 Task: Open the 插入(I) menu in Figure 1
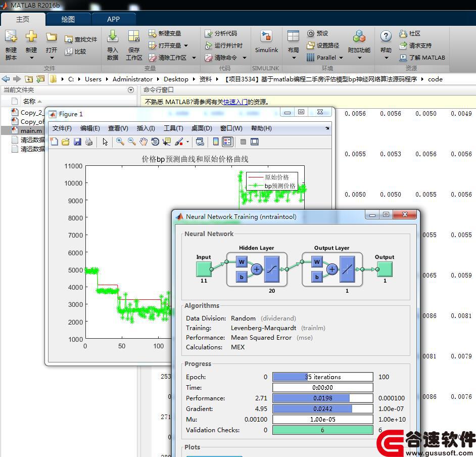tap(146, 128)
